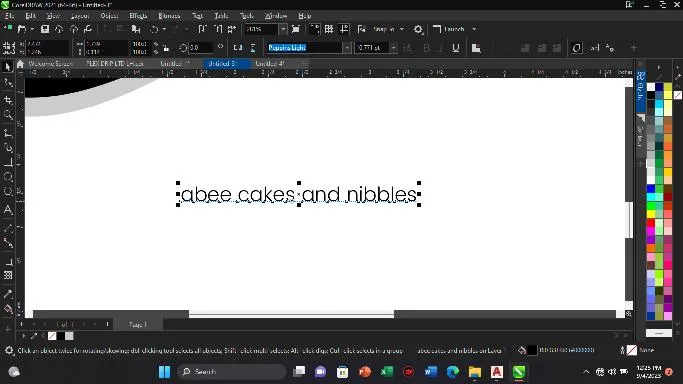The image size is (683, 384).
Task: Toggle the lock ratio padlock
Action: pos(166,48)
